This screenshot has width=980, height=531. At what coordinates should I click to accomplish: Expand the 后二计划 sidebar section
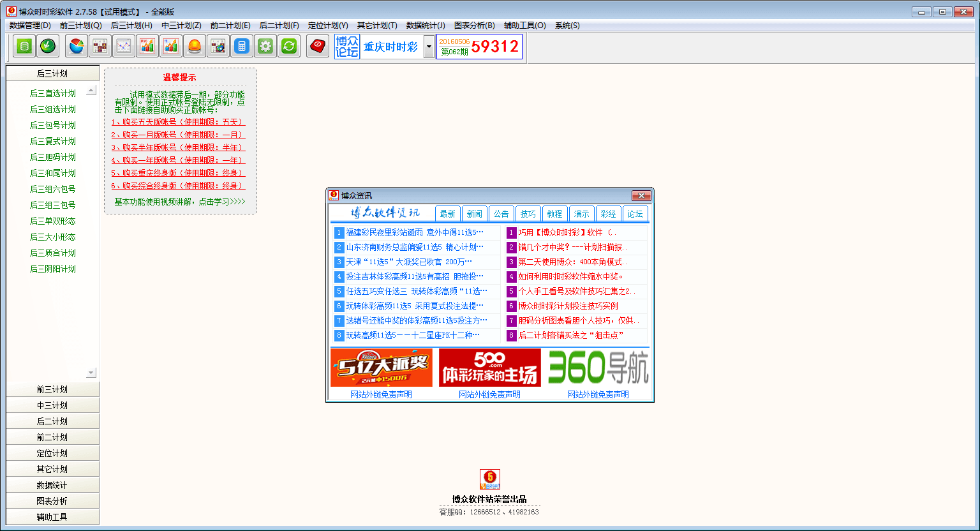[52, 421]
